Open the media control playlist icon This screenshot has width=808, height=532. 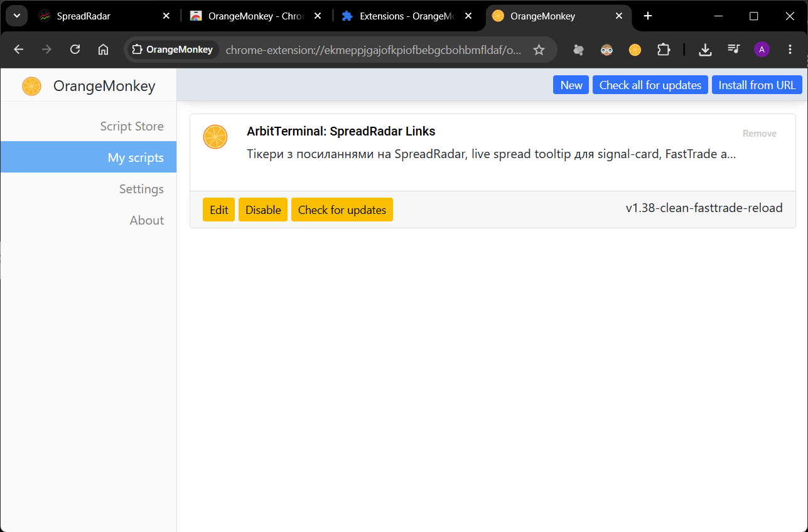(733, 50)
